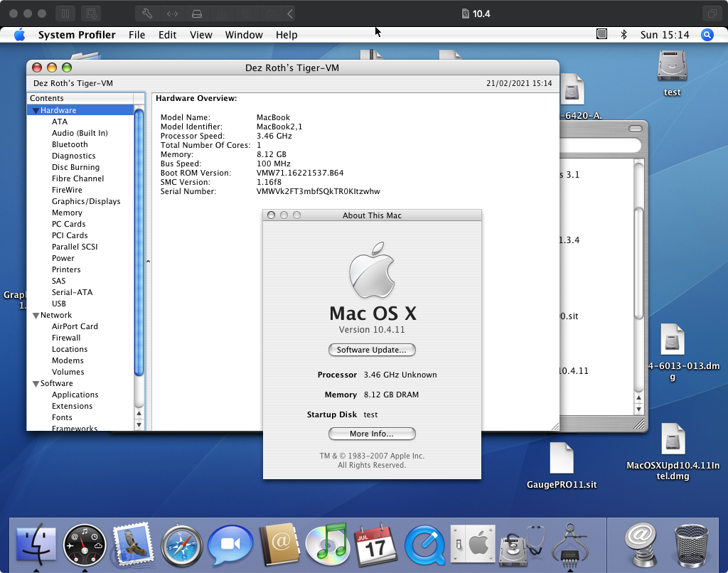Click the VM snapshot icon

[x=92, y=14]
